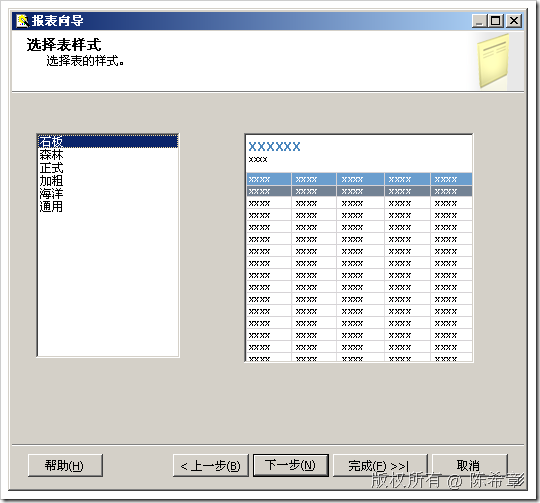Minimize the 报表向导 window
The height and width of the screenshot is (503, 540).
tap(480, 21)
